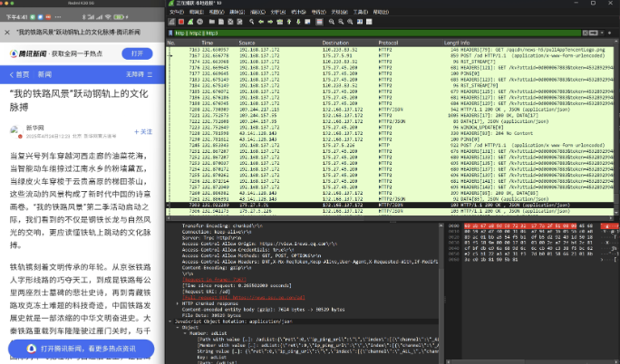Expand the HTTP chunked response node
Viewport: 620px width, 364px height.
[x=177, y=303]
